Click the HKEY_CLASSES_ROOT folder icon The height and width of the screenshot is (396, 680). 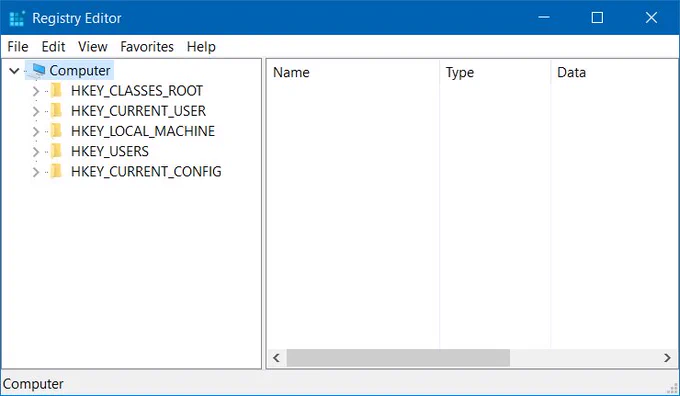click(x=56, y=90)
